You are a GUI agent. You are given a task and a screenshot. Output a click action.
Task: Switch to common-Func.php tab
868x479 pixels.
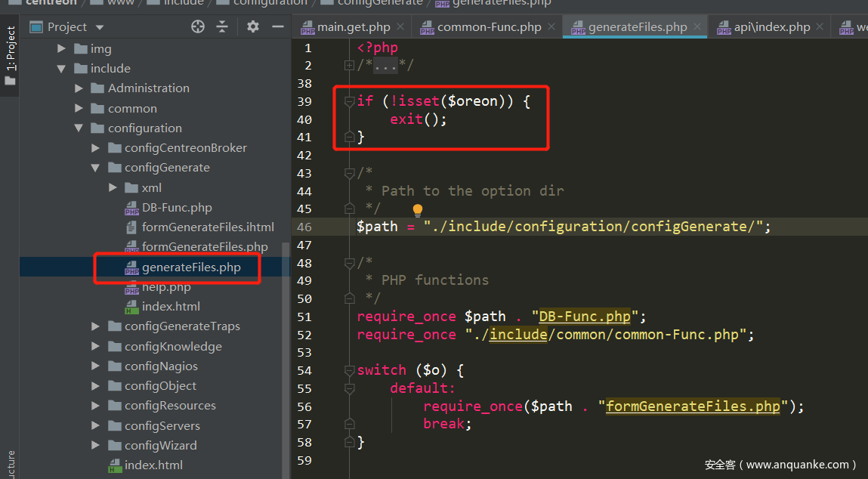click(489, 27)
